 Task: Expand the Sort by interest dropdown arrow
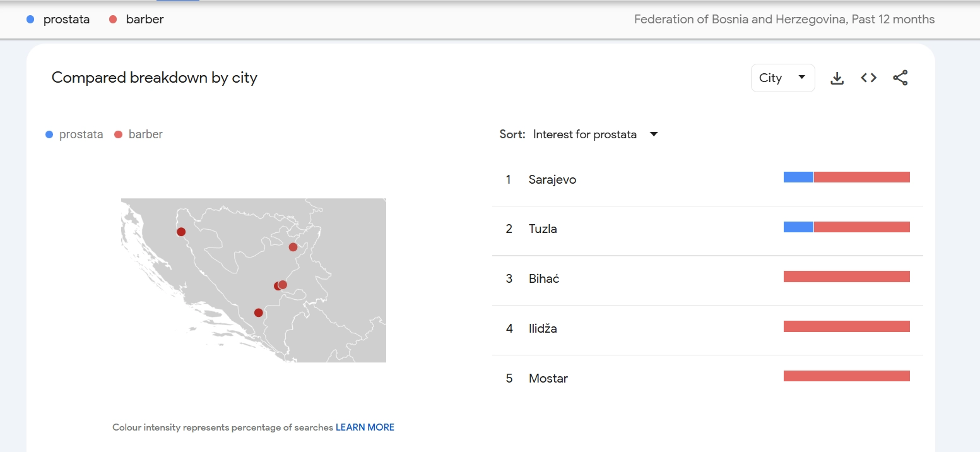coord(654,134)
